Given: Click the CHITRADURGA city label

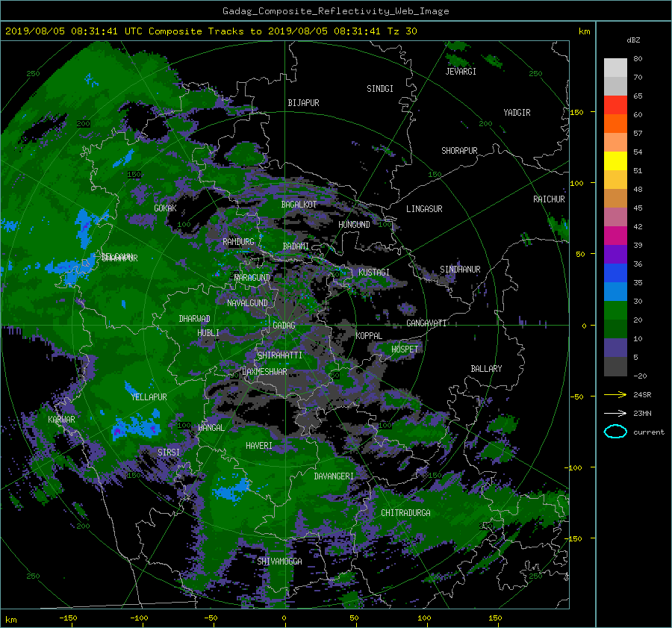Looking at the screenshot, I should click(x=406, y=513).
